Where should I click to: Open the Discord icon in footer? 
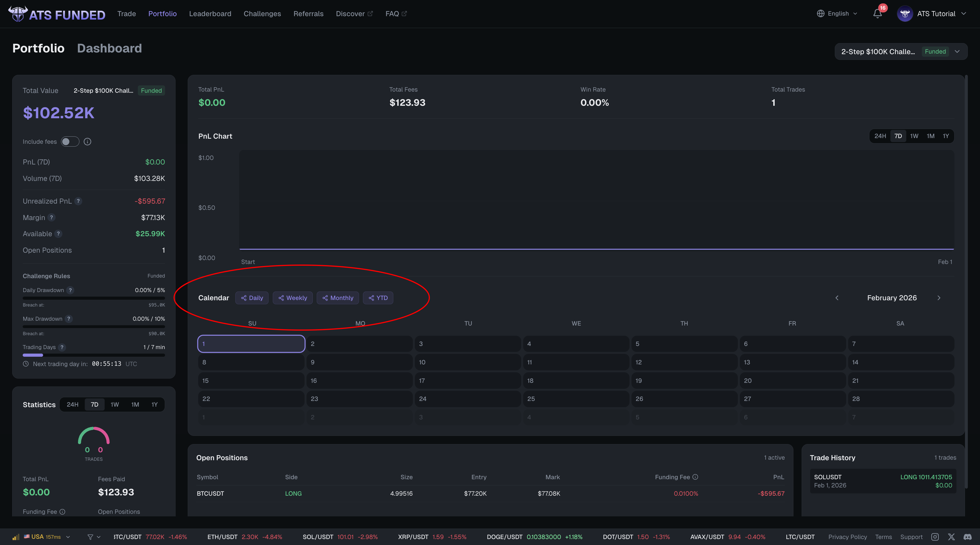pos(968,536)
